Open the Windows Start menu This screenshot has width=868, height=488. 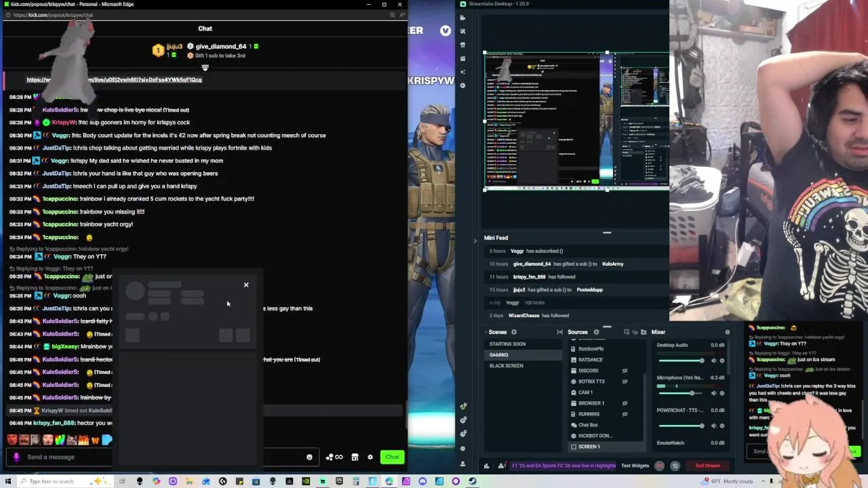[9, 481]
